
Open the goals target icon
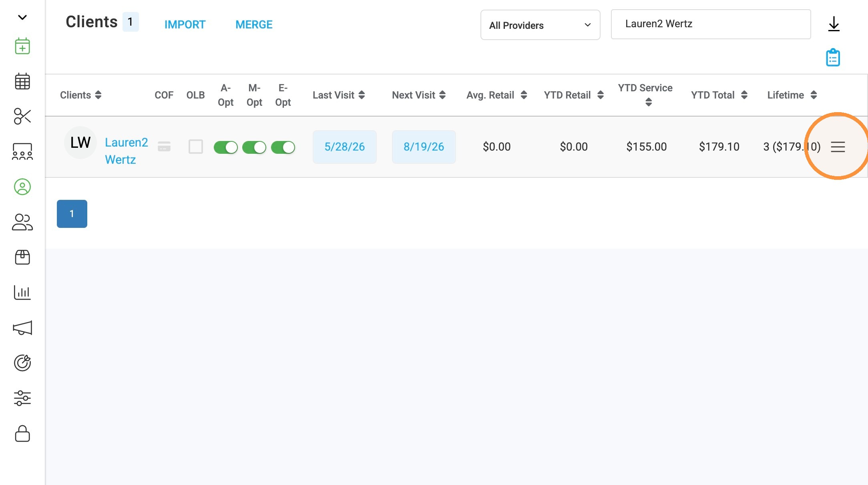(x=22, y=363)
